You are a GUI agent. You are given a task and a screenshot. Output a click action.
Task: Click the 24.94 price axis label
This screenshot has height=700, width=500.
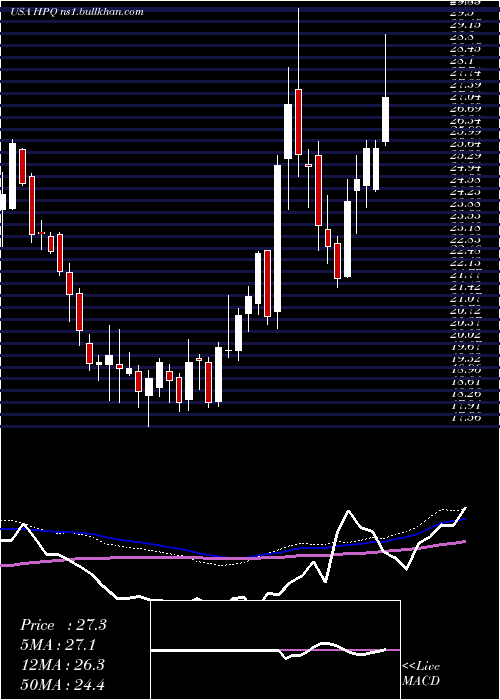(x=464, y=168)
